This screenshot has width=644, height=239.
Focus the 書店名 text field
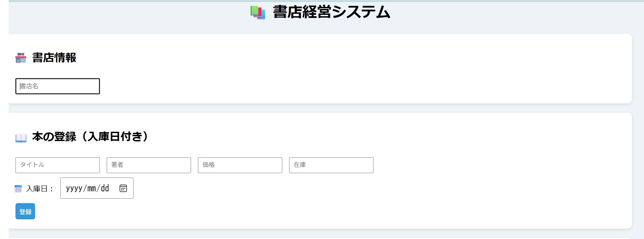tap(57, 86)
